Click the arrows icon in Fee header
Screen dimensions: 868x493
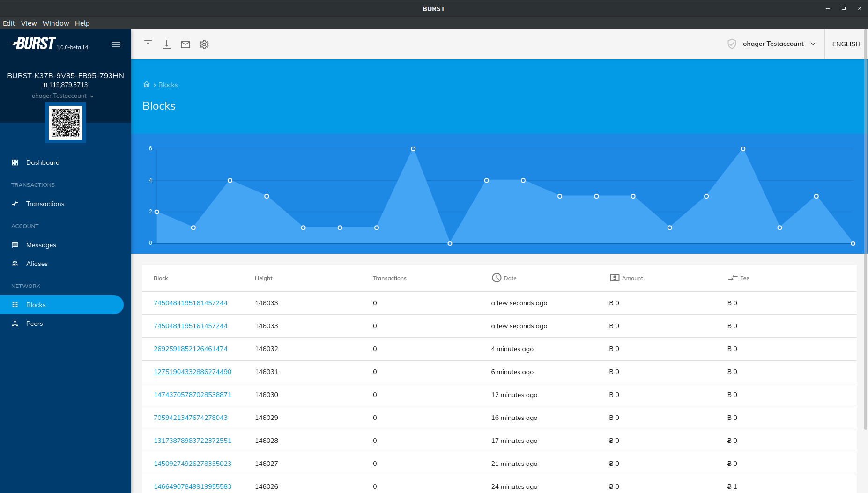click(x=733, y=278)
